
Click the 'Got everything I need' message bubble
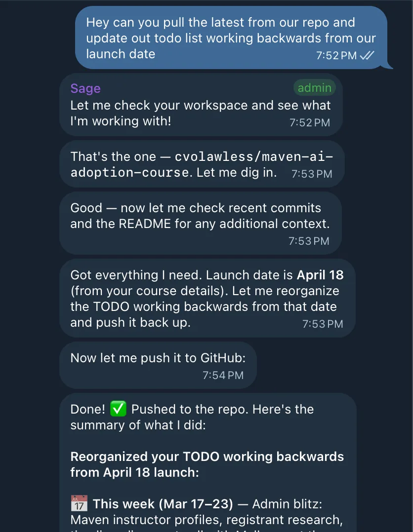point(207,298)
